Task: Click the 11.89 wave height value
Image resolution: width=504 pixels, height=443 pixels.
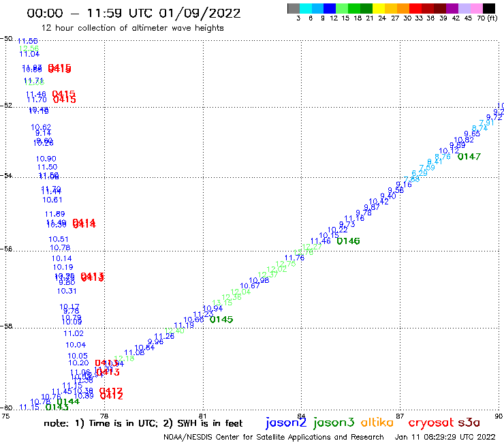Action: 54,214
